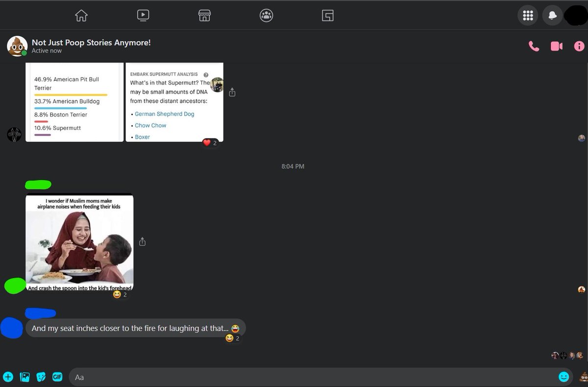Choose a GIF
Screen dimensions: 588x387
pos(57,377)
